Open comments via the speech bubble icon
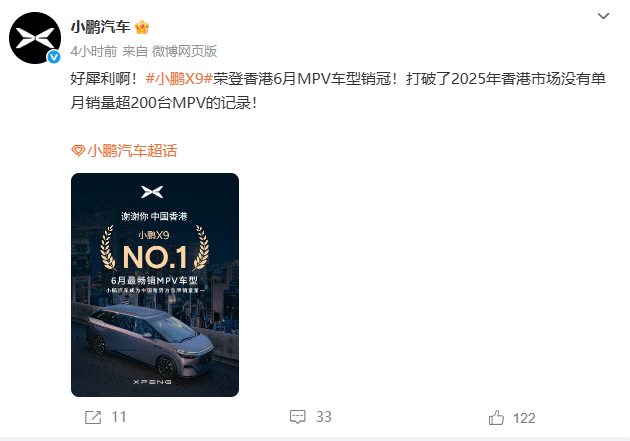The width and height of the screenshot is (630, 441). [298, 417]
